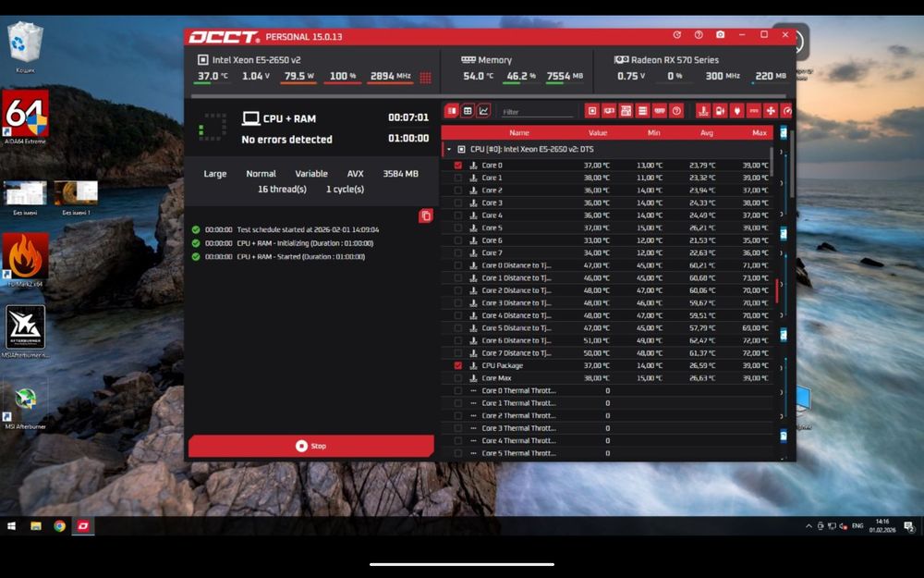Screen dimensions: 924x578
Task: Toggle voltage sensor type filter icon
Action: click(x=720, y=111)
